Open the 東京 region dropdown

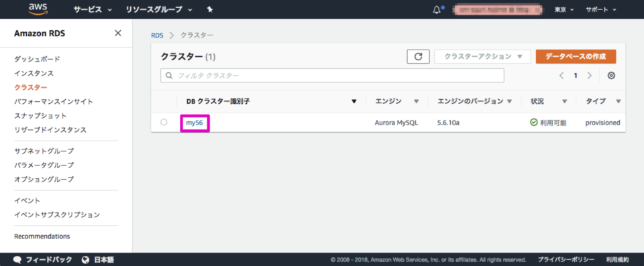point(563,10)
